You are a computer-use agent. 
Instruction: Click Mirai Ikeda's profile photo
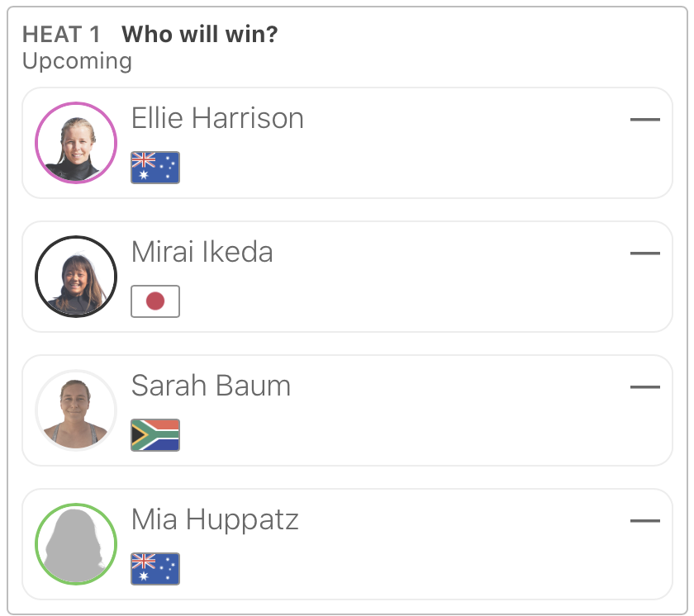(x=76, y=277)
